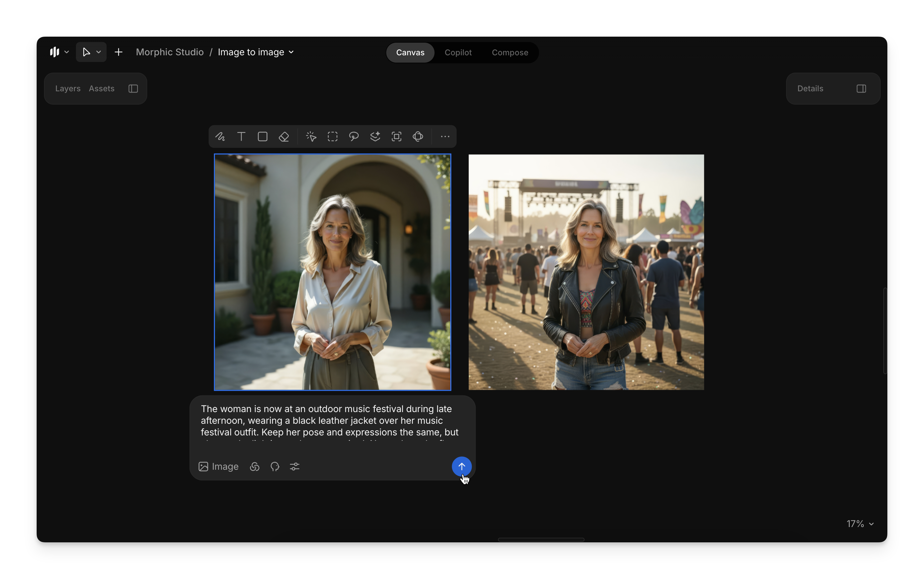924x579 pixels.
Task: Switch to the Copilot tab
Action: pyautogui.click(x=458, y=52)
